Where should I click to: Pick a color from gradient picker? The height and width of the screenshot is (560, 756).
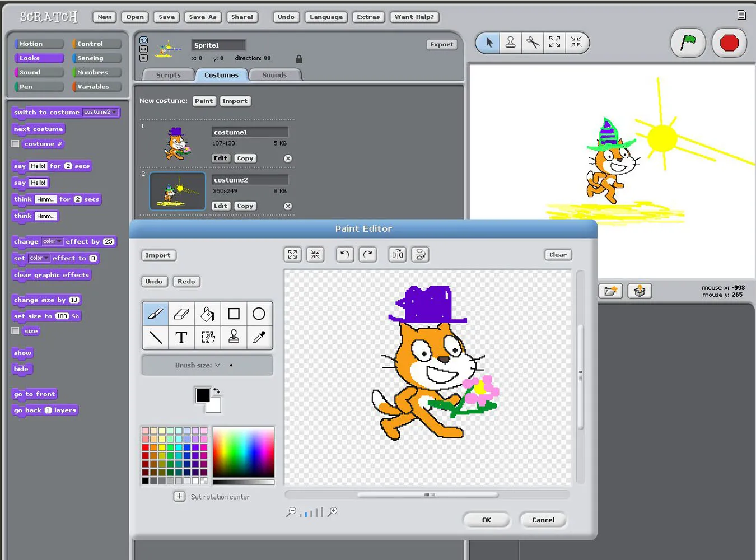click(x=244, y=451)
